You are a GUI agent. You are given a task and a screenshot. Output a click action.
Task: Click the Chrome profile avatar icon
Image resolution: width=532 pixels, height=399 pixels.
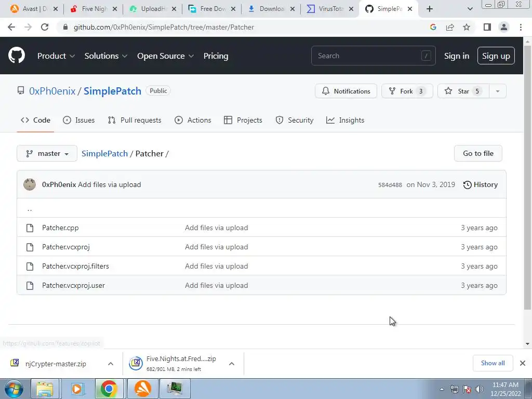coord(504,27)
